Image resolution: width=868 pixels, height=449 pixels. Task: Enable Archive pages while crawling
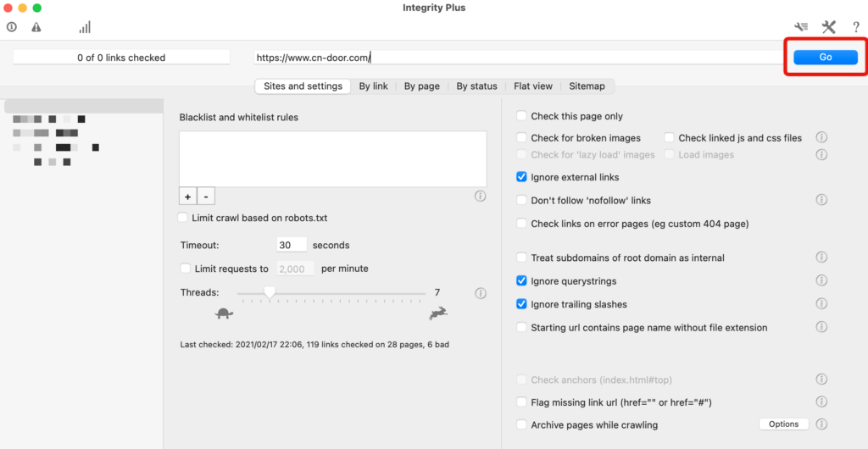click(521, 424)
